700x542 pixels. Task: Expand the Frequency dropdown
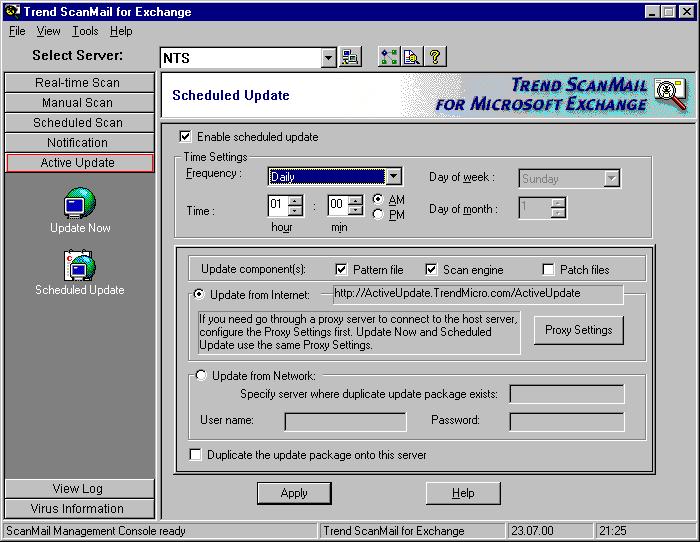point(393,177)
